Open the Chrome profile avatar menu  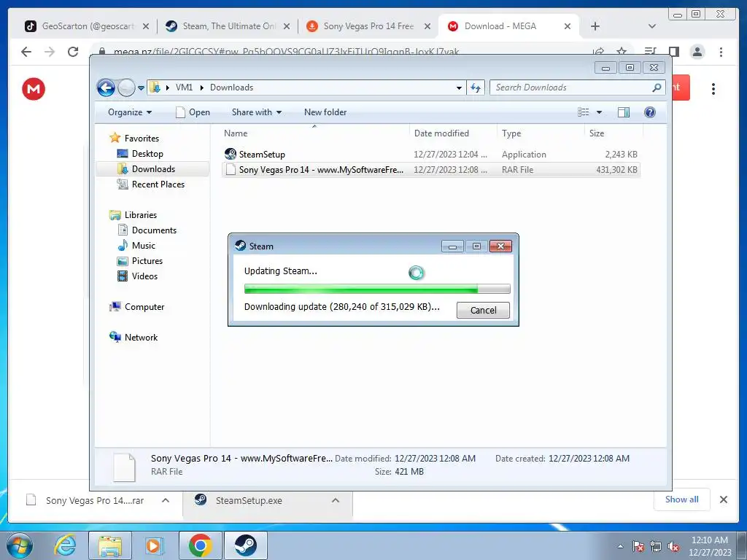(x=697, y=52)
